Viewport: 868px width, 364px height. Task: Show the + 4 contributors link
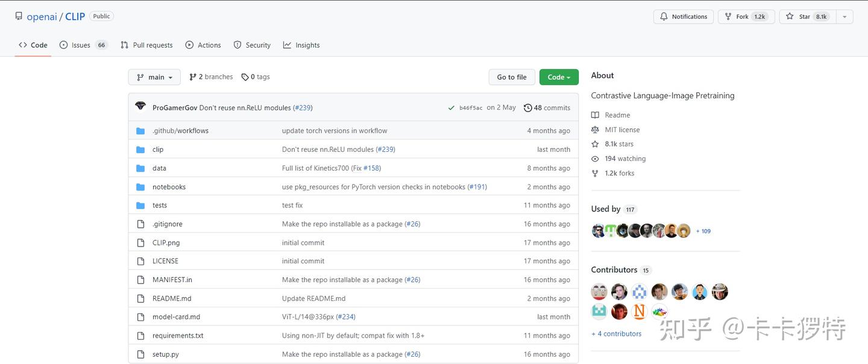pos(617,334)
